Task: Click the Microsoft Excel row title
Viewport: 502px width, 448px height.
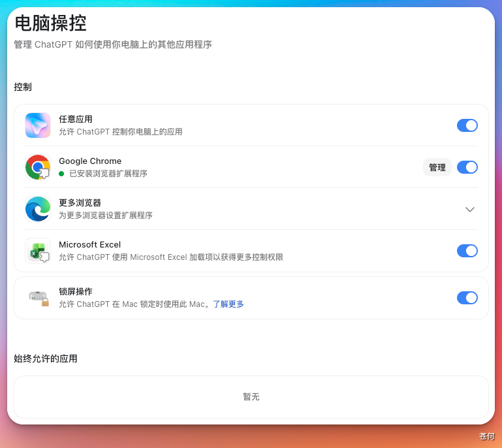Action: point(89,245)
